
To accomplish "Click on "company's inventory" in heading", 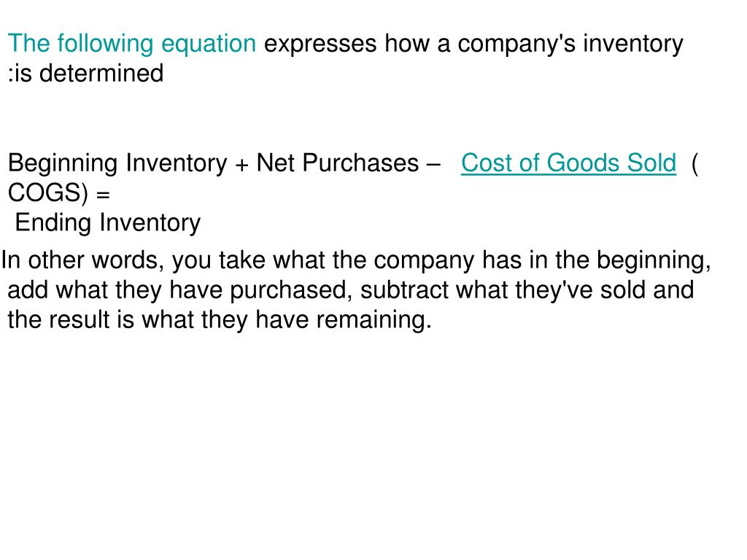I will [x=570, y=44].
